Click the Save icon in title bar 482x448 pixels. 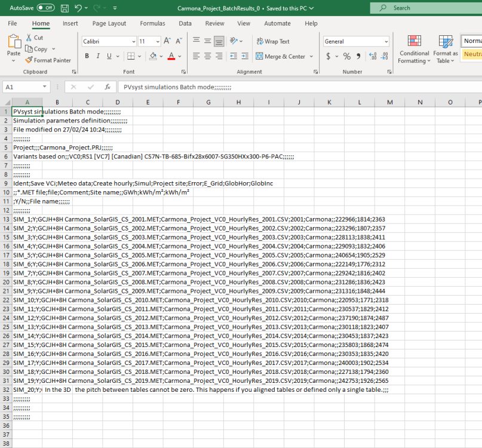click(x=65, y=8)
